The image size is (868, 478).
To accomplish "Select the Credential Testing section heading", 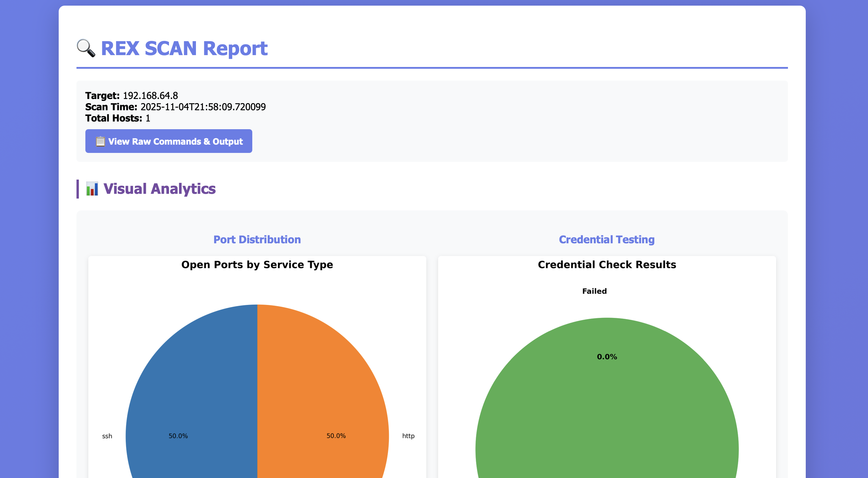I will [606, 239].
